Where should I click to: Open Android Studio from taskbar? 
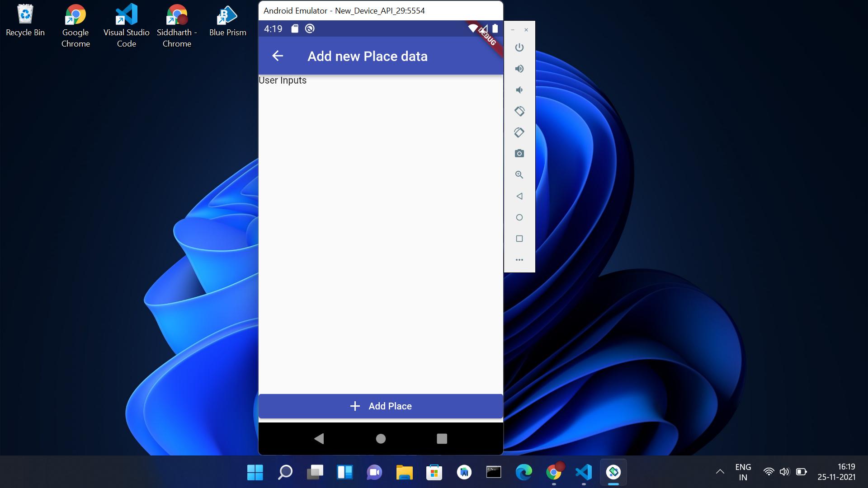point(464,473)
